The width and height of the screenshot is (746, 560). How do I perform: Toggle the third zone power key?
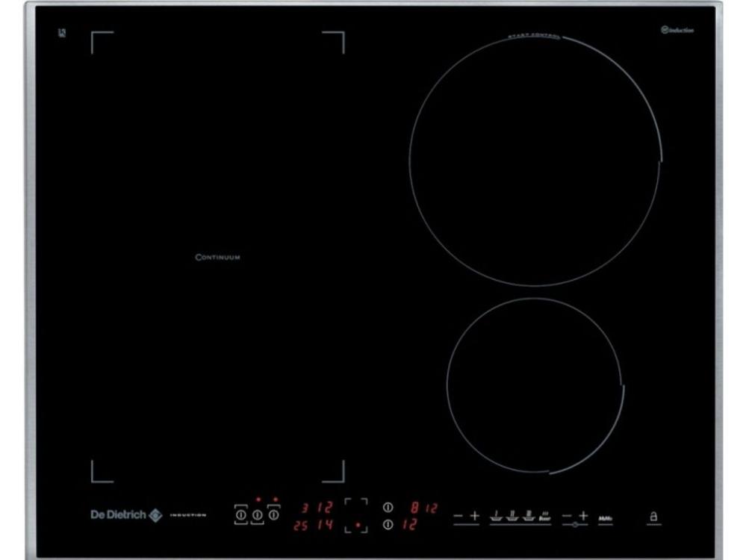coord(273,514)
